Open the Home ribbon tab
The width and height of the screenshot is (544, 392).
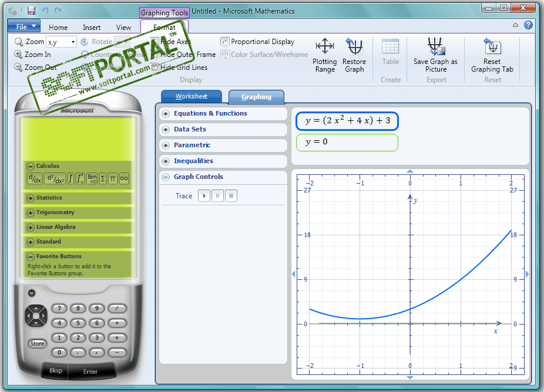(58, 28)
